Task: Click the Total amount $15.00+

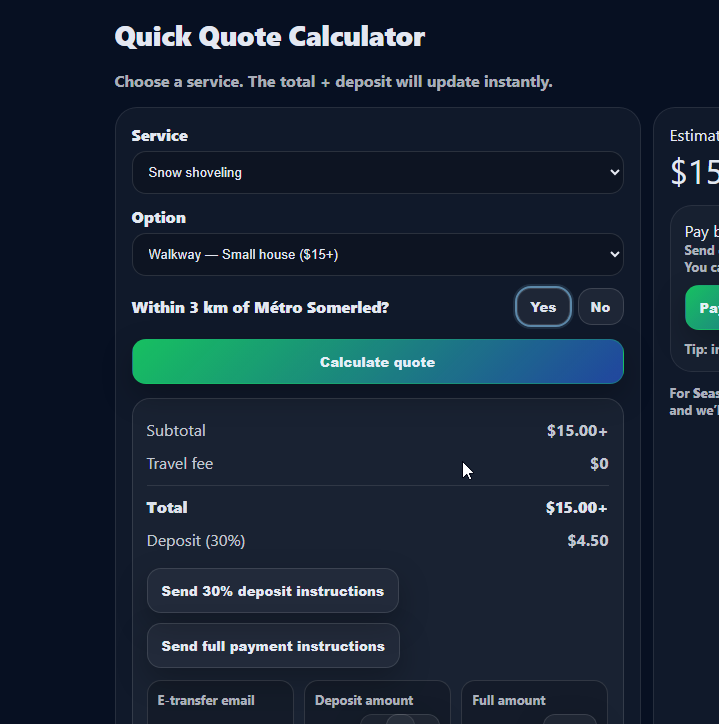Action: coord(576,508)
